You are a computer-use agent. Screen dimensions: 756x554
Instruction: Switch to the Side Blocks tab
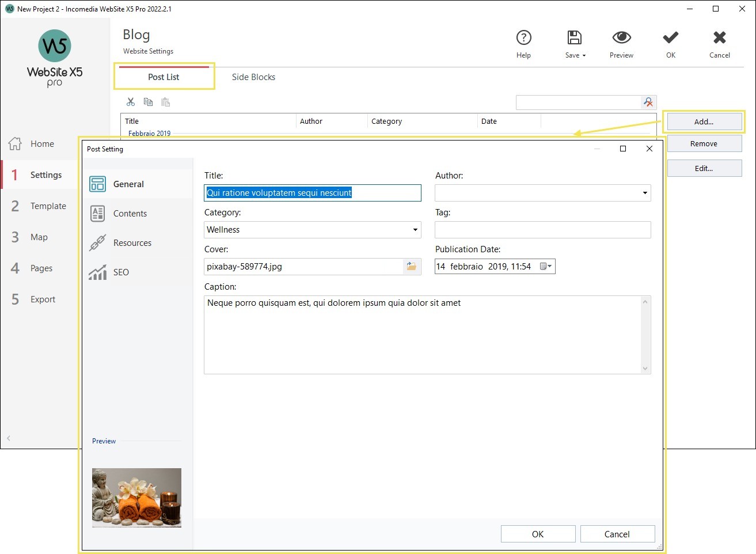[x=253, y=77]
